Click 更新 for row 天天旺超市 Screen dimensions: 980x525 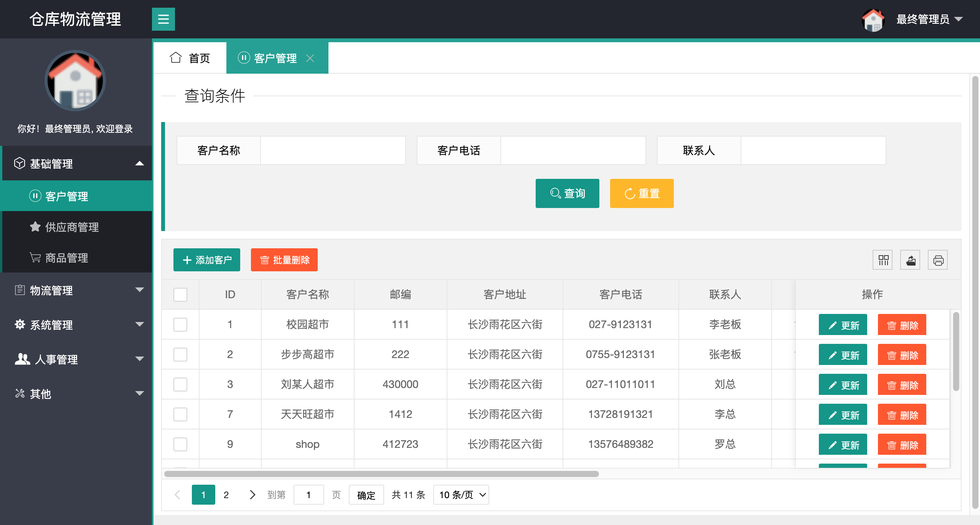(843, 414)
